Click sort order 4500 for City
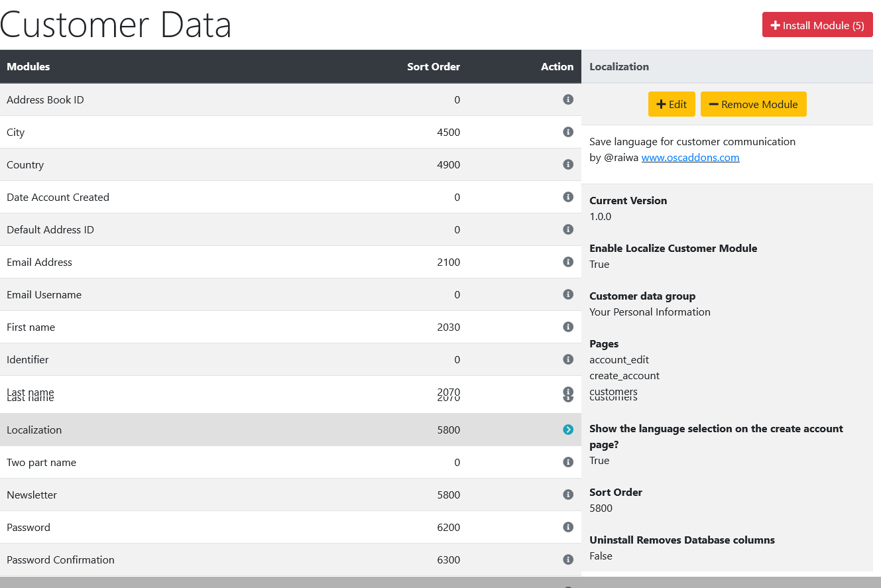 449,133
